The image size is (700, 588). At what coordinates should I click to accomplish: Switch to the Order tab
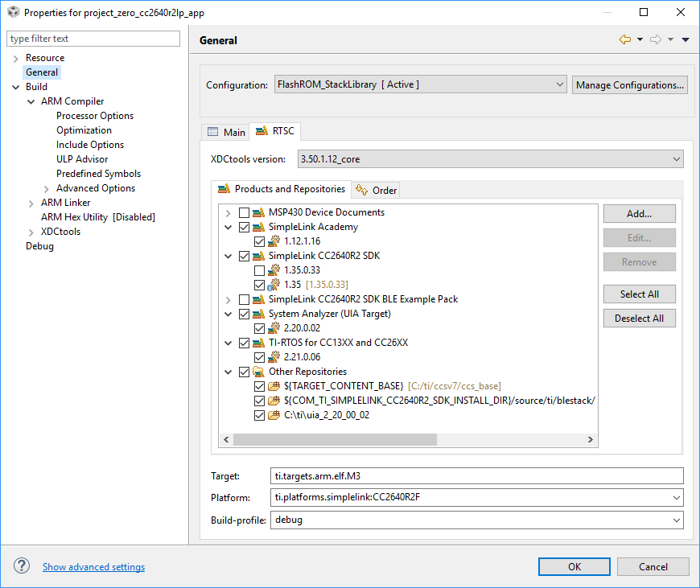377,190
